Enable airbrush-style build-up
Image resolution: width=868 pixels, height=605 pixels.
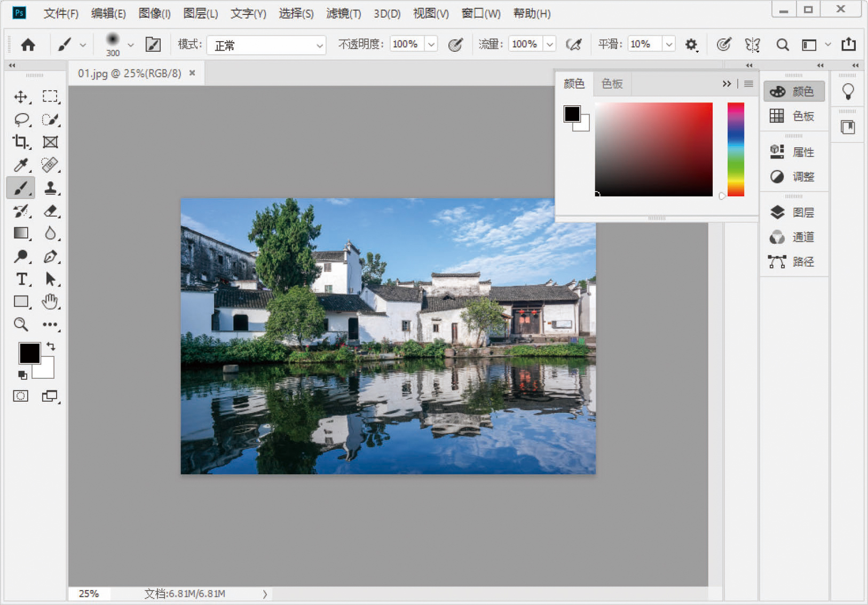pyautogui.click(x=574, y=45)
